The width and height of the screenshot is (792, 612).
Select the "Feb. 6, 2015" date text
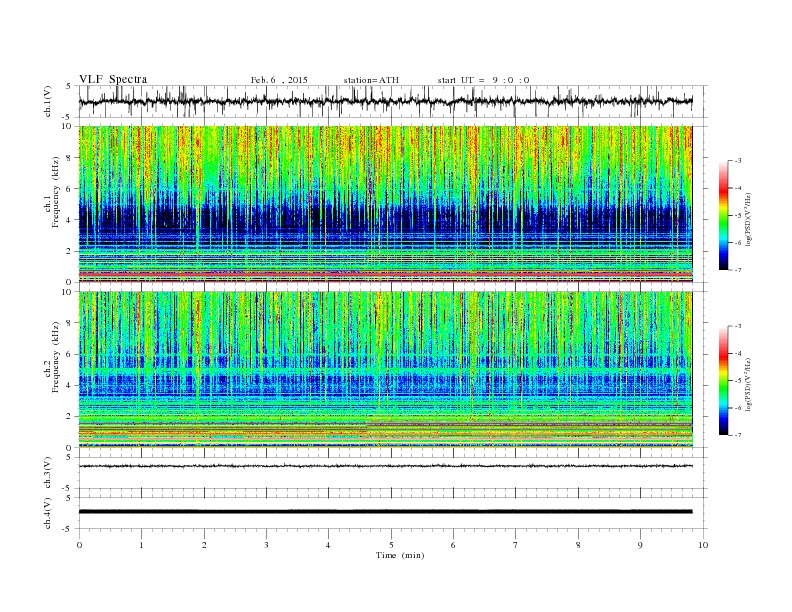click(279, 80)
